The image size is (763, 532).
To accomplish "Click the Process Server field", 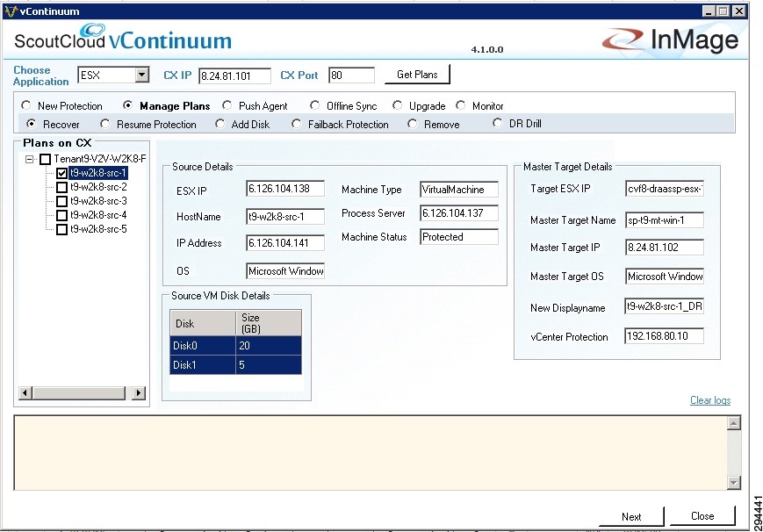I will coord(459,212).
